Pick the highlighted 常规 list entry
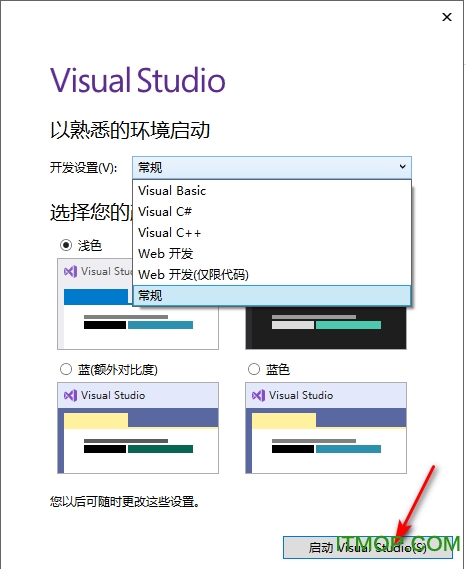The width and height of the screenshot is (466, 569). (x=272, y=295)
